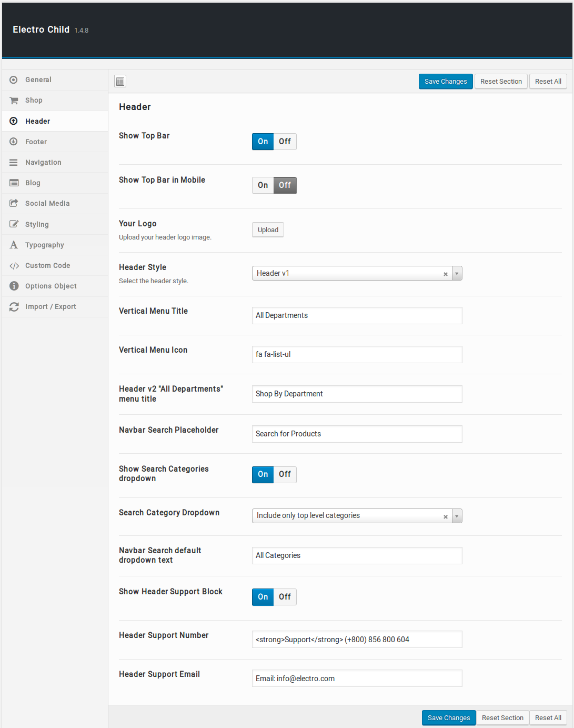Open the Typography settings section
This screenshot has width=574, height=728.
[x=55, y=245]
